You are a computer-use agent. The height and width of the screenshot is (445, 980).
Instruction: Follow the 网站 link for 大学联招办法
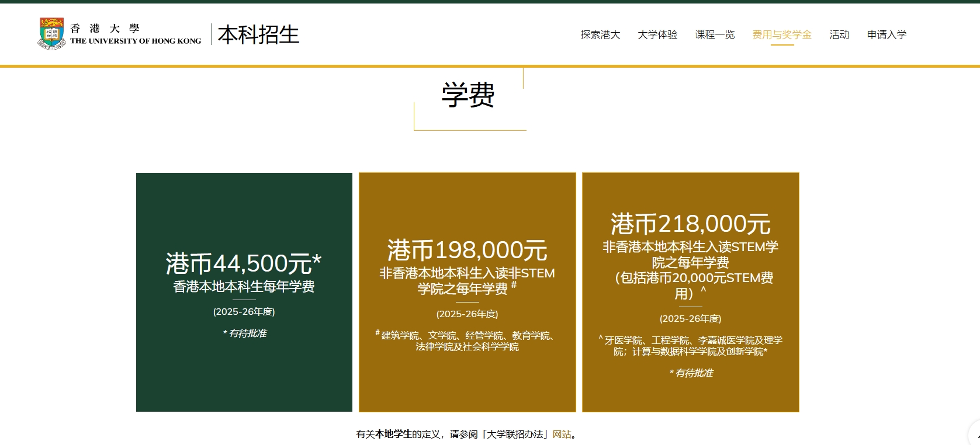coord(562,434)
